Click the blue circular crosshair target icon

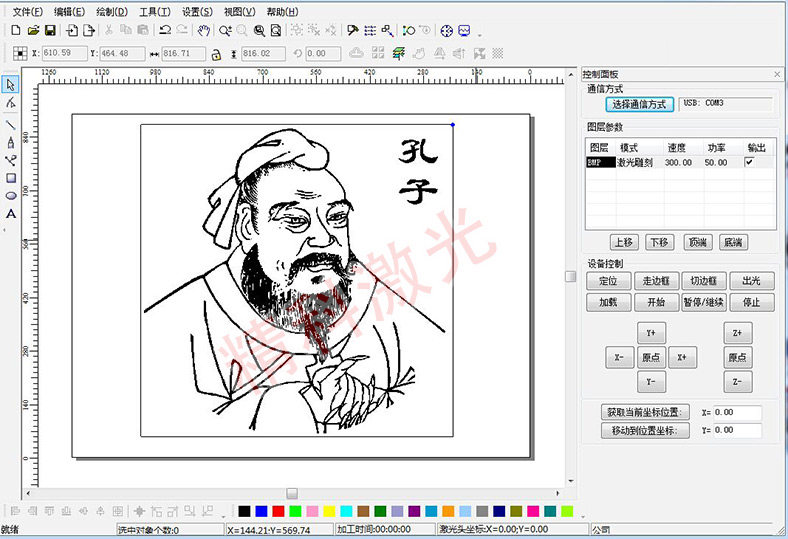(x=446, y=31)
